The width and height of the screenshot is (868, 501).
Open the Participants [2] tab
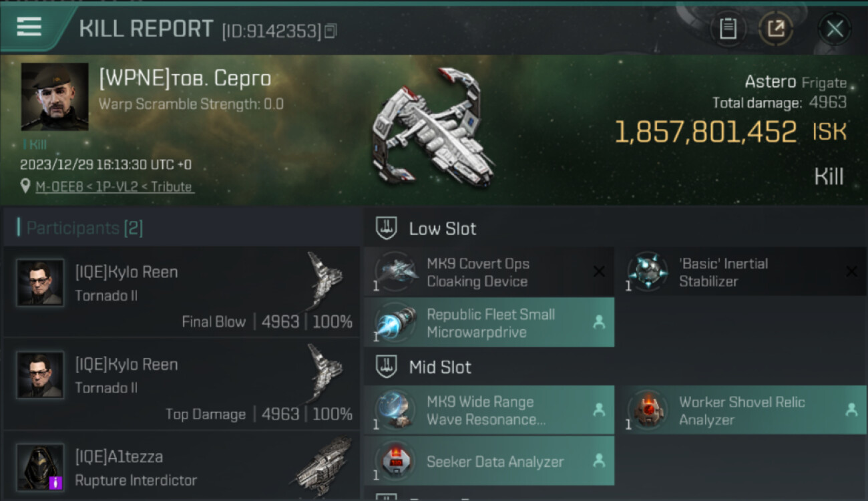pos(85,228)
